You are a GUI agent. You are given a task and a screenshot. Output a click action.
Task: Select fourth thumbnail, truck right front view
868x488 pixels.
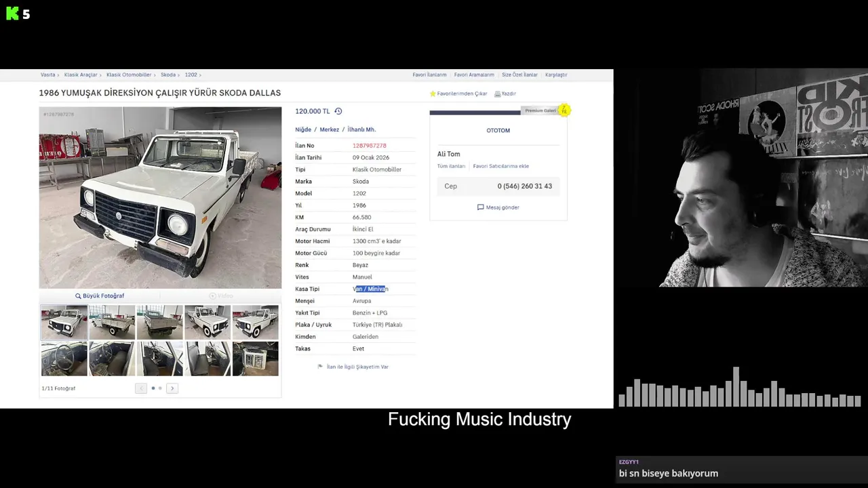(208, 322)
